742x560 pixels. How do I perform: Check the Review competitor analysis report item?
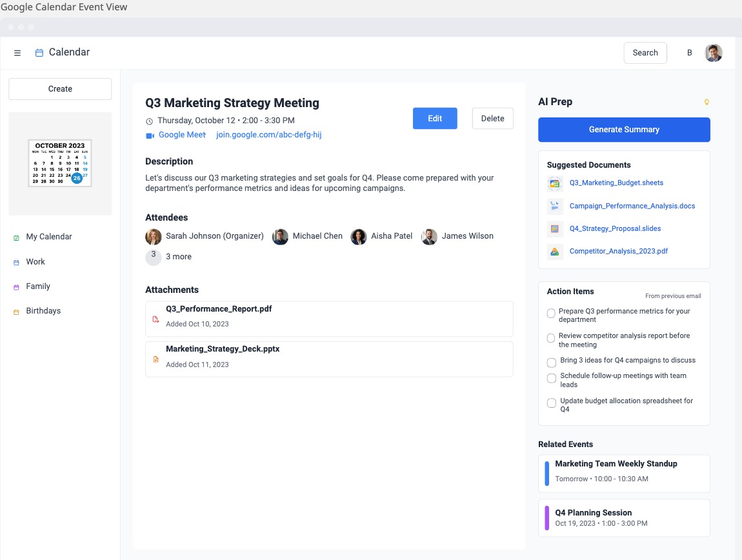(551, 337)
